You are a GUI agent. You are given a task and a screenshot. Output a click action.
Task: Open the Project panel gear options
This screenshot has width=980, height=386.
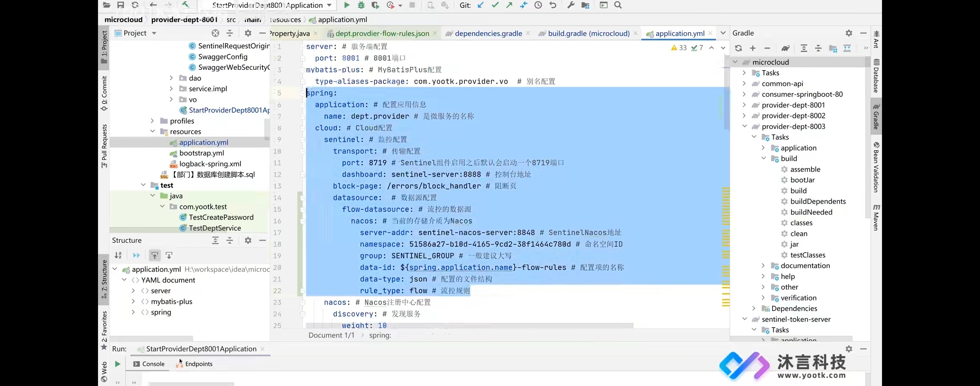(248, 33)
